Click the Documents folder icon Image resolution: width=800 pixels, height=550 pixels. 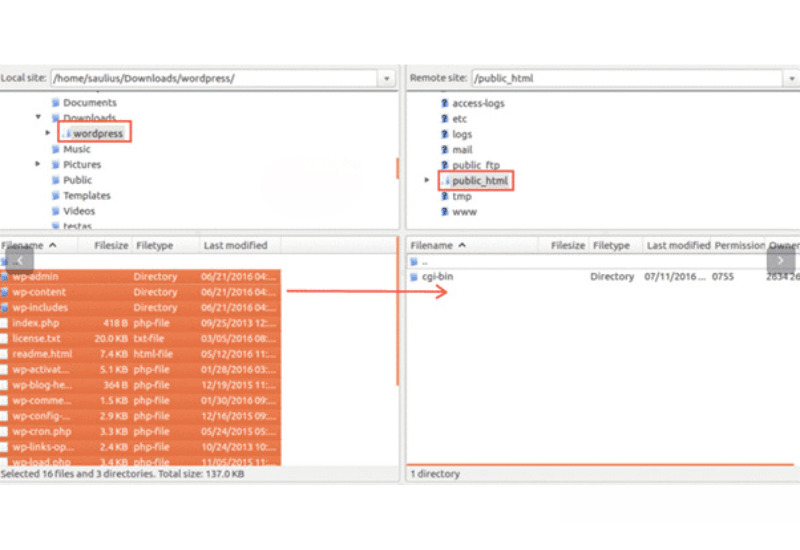(56, 103)
